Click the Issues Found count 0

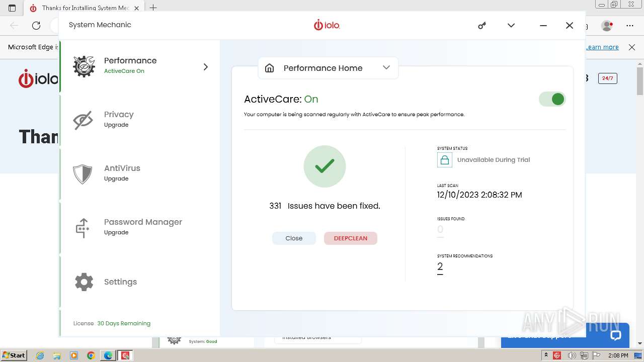point(440,230)
